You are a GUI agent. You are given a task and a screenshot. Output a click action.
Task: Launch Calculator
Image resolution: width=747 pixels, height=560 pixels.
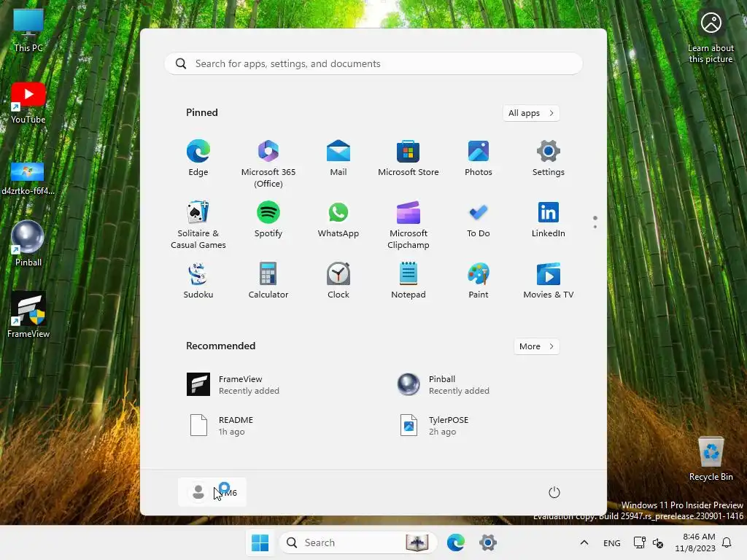click(268, 281)
